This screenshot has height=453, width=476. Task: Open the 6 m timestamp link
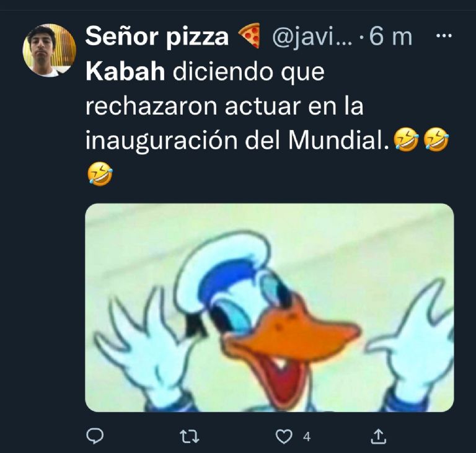[390, 37]
